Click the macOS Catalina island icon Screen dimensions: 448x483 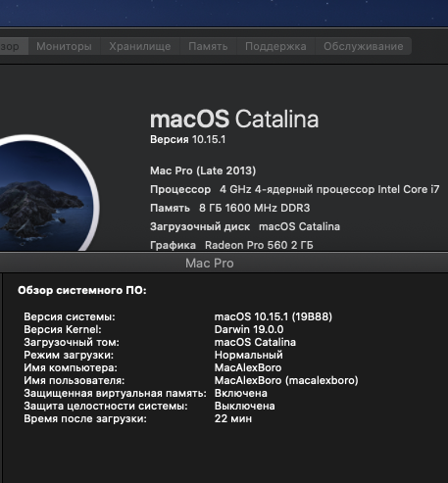(47, 194)
